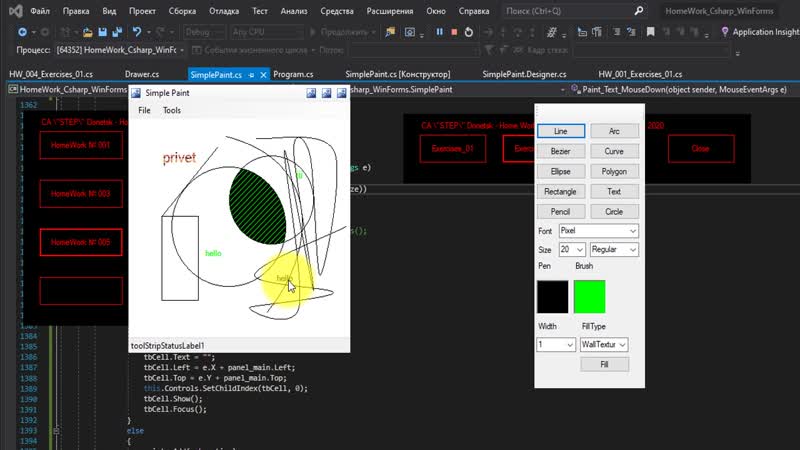Image resolution: width=800 pixels, height=450 pixels.
Task: Click the Visual Studio logo icon
Action: pos(16,11)
